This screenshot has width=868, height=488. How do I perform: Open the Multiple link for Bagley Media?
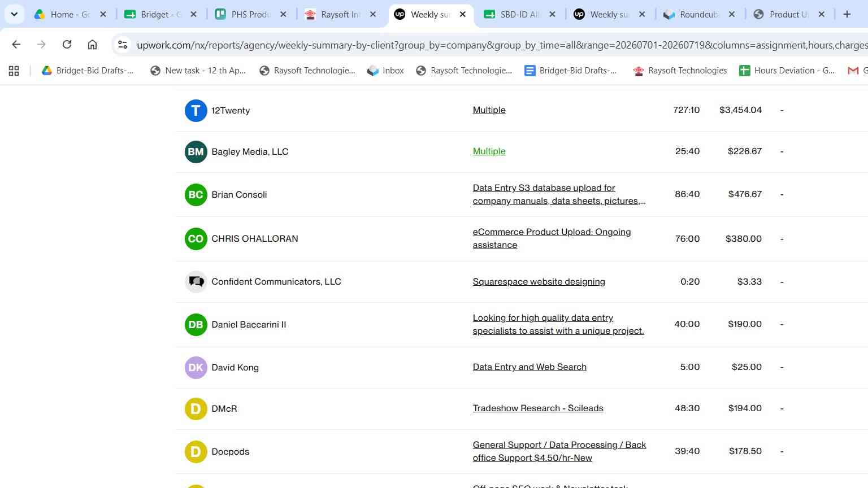click(x=489, y=151)
